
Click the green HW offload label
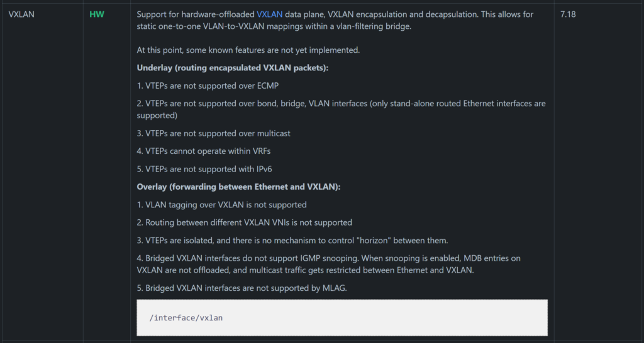(97, 14)
